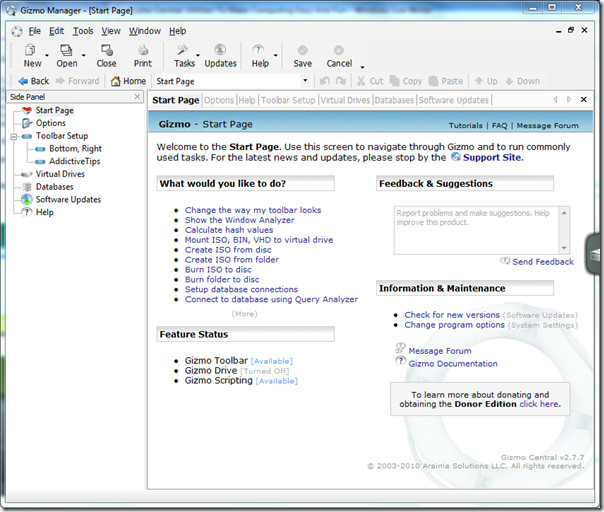The height and width of the screenshot is (512, 604).
Task: Select Virtual Drives in side panel
Action: (60, 174)
